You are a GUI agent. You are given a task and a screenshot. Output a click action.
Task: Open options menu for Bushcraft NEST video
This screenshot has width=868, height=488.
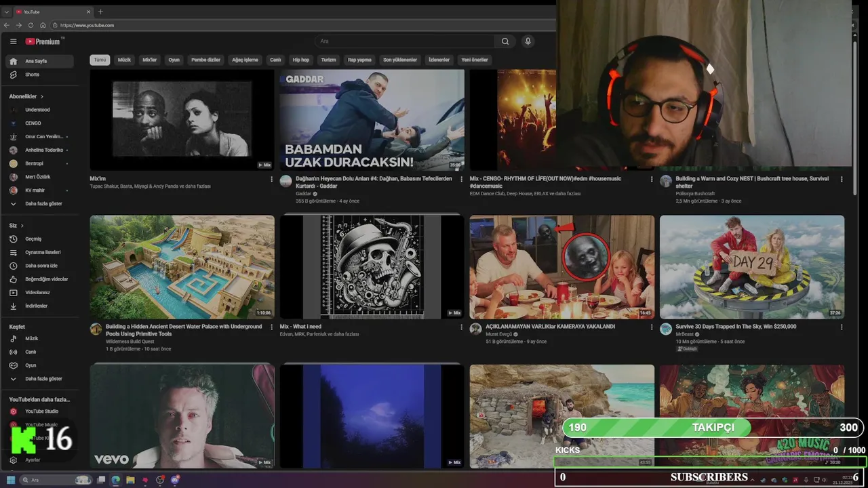click(x=842, y=180)
